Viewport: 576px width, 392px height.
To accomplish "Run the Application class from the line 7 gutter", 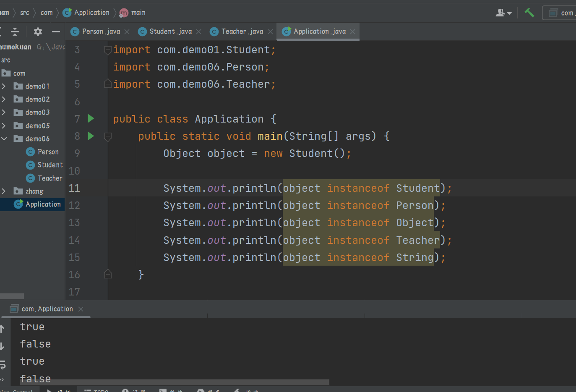I will coord(91,119).
